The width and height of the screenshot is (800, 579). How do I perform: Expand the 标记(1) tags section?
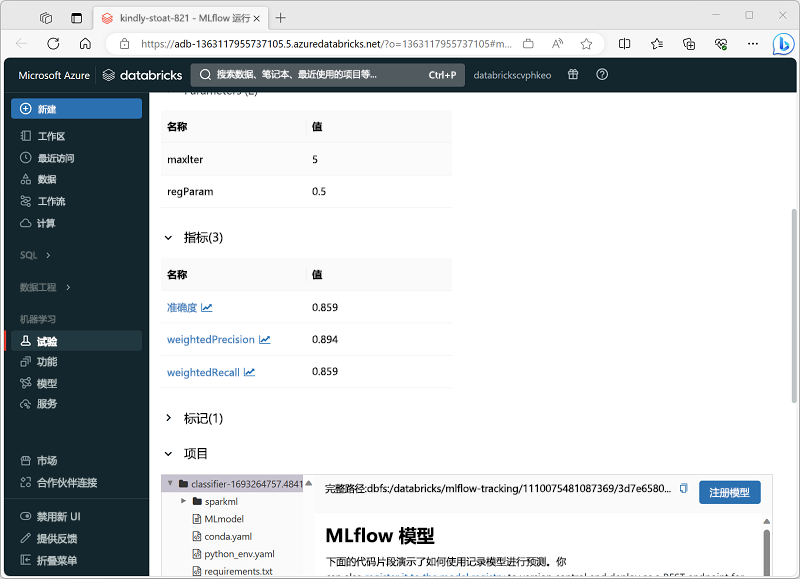point(168,418)
